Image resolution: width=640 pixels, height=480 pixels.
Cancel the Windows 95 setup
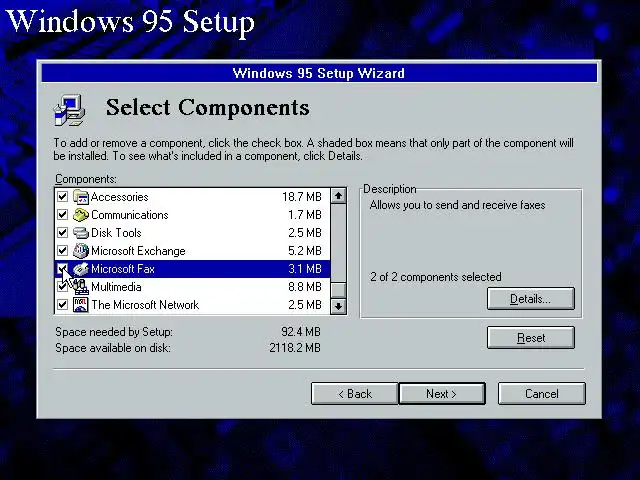point(542,394)
